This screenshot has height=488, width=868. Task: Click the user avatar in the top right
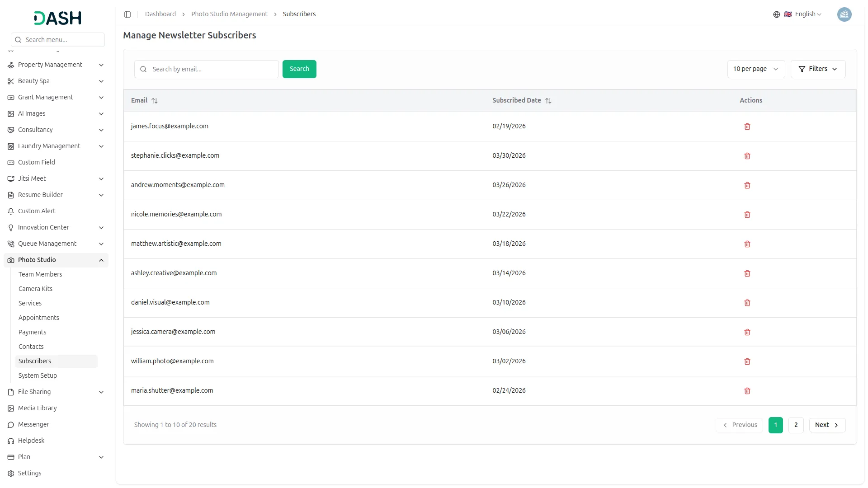click(x=844, y=14)
